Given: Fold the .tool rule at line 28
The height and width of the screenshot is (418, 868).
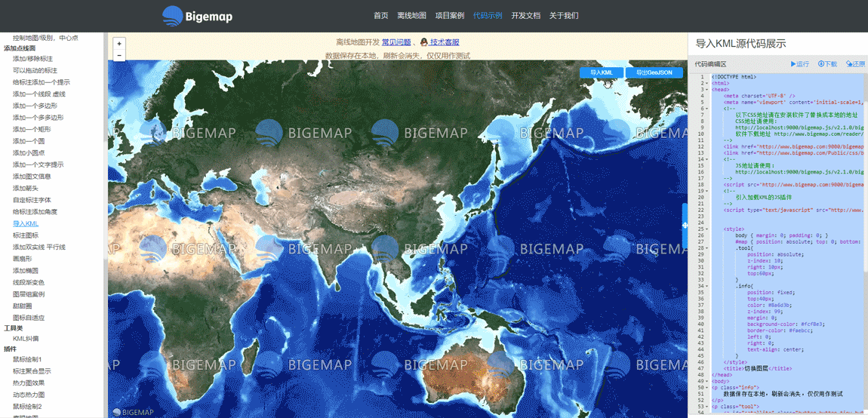Looking at the screenshot, I should tap(707, 248).
